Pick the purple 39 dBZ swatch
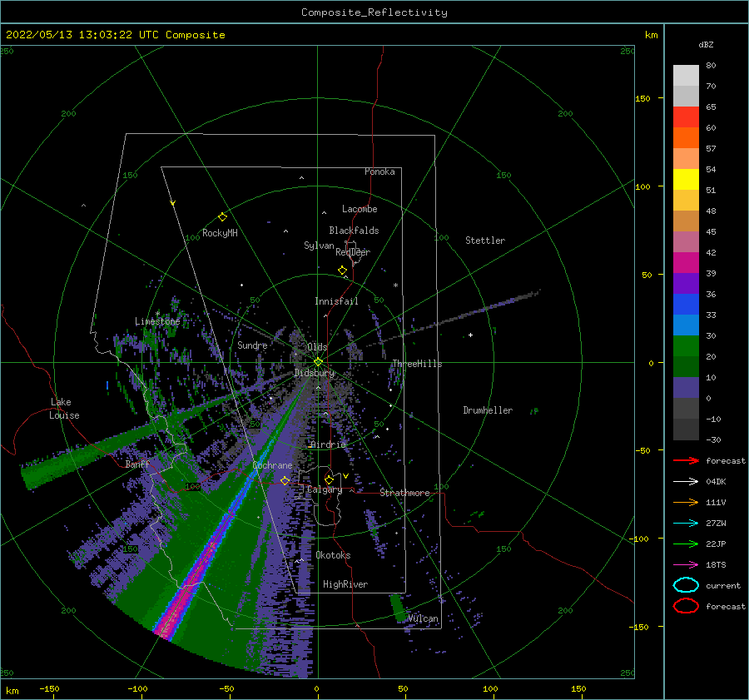Viewport: 749px width, 700px height. coord(686,283)
